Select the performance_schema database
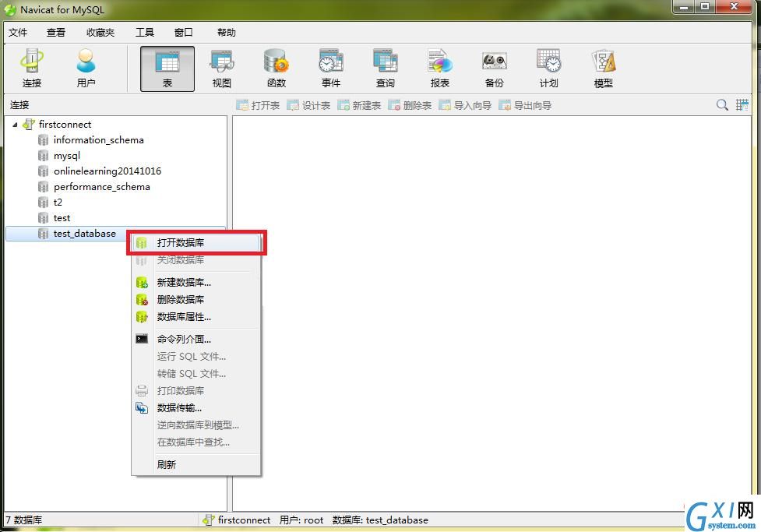Viewport: 761px width, 532px height. point(102,187)
